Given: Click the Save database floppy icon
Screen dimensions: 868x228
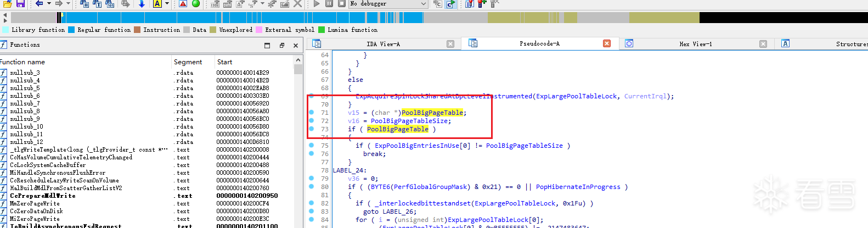Looking at the screenshot, I should click(x=20, y=4).
